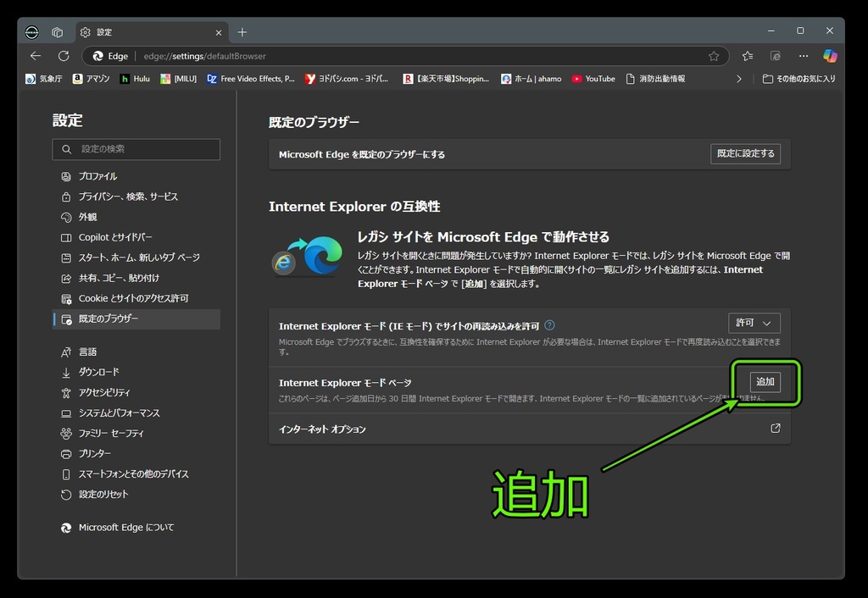The height and width of the screenshot is (598, 868).
Task: Open 気象庁 bookmark
Action: pos(44,79)
